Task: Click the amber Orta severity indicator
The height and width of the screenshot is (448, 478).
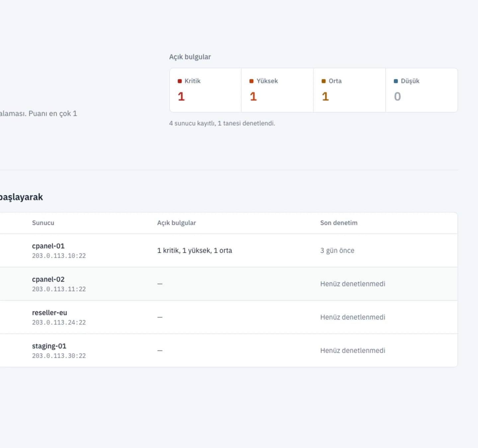Action: [324, 81]
